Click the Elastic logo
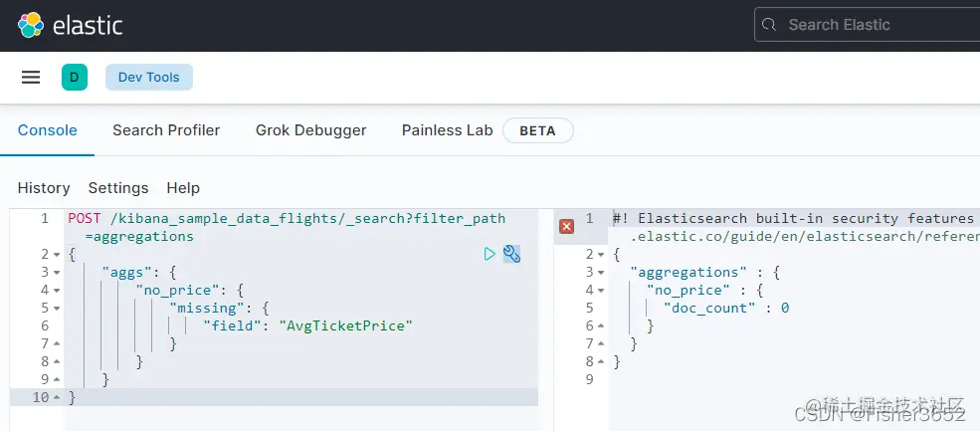Screen dimensions: 980x431 coord(70,25)
